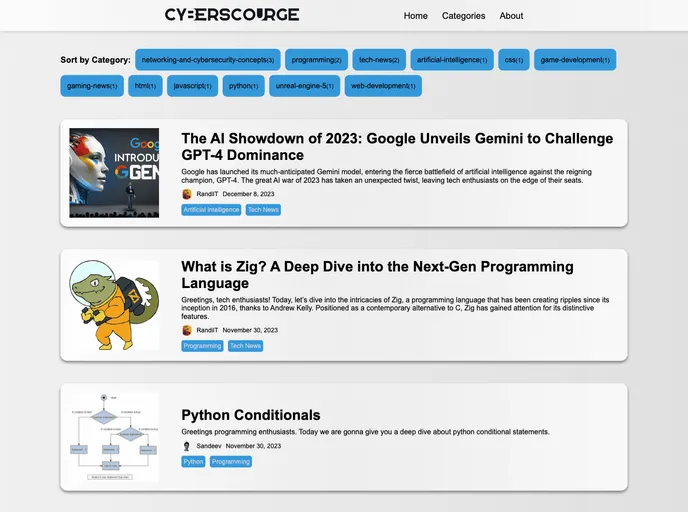688x512 pixels.
Task: Go to Home in navigation
Action: [416, 16]
